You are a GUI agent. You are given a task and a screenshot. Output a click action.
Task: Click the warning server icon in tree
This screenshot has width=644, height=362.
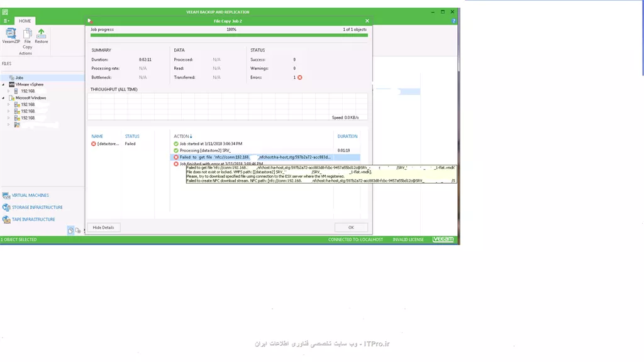(17, 125)
